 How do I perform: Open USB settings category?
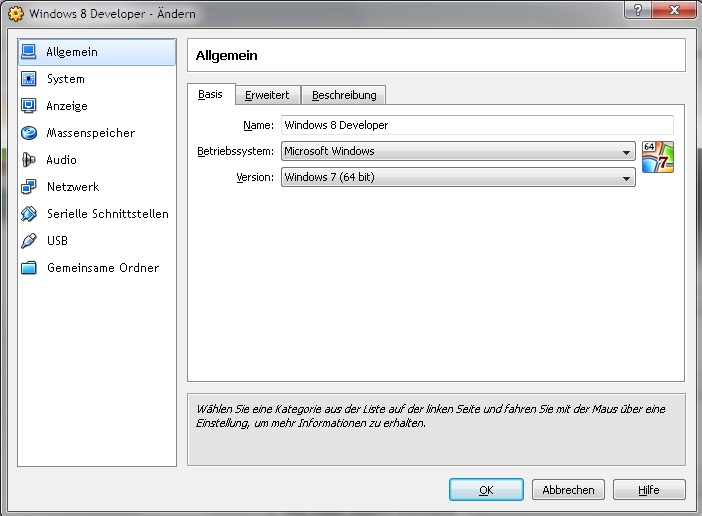tap(97, 241)
